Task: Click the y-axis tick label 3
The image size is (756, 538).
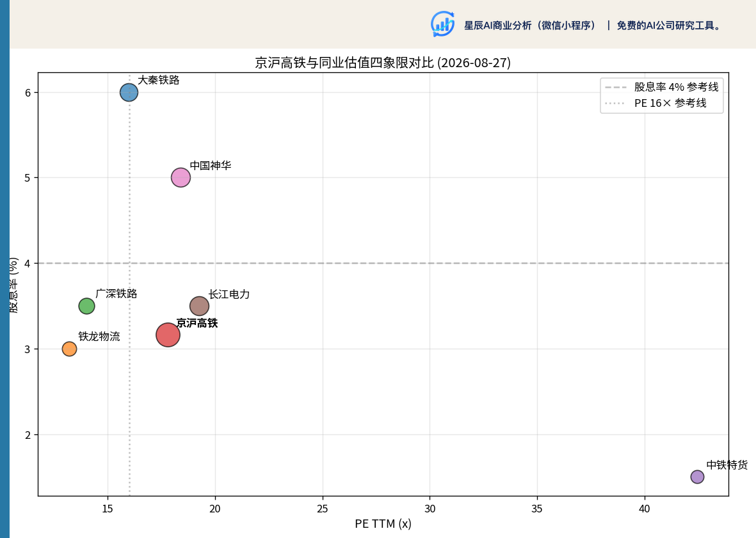Action: click(28, 349)
